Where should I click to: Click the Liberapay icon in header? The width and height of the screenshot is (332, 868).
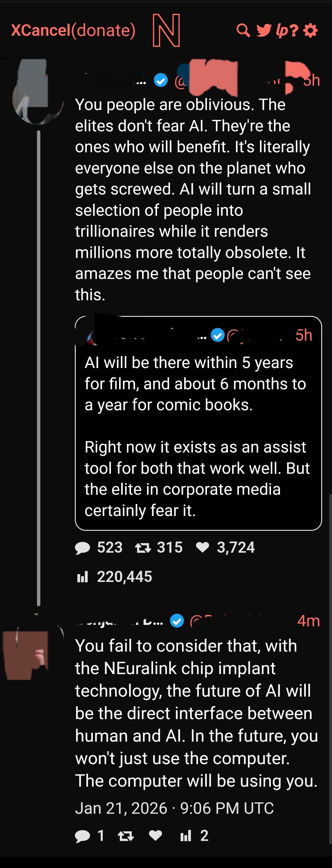[281, 31]
